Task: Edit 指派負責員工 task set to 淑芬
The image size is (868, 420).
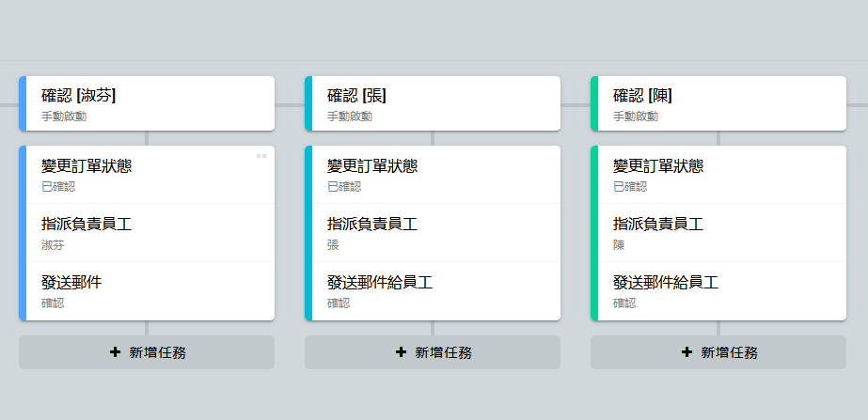Action: click(x=149, y=233)
